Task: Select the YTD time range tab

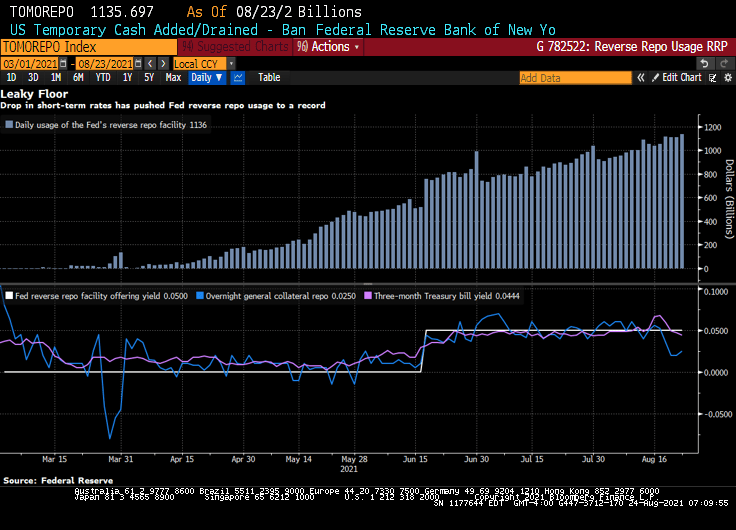Action: click(102, 77)
